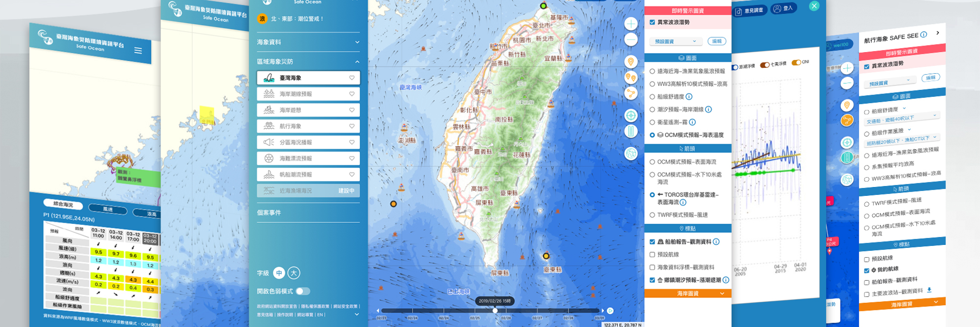
Task: Open info icon next to 船級舒適度 in middle panel
Action: [689, 97]
